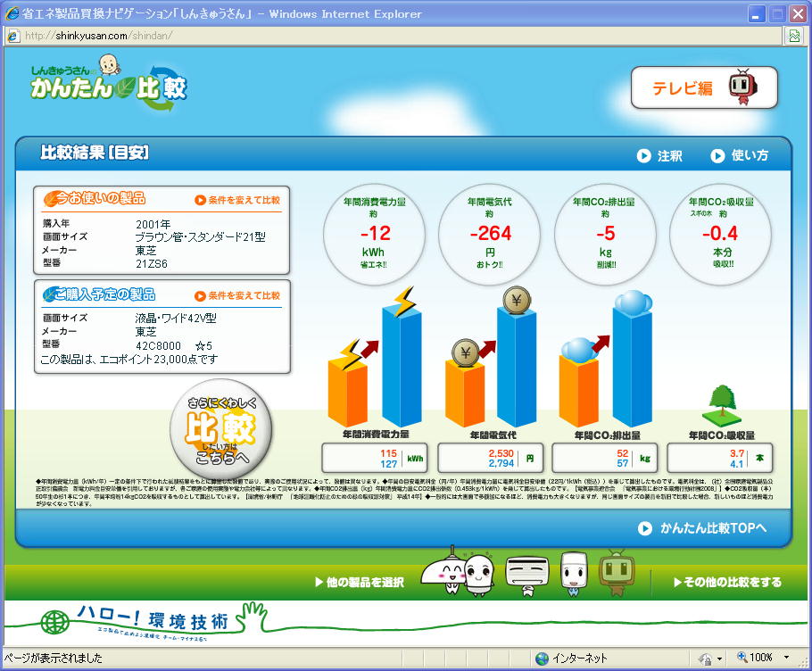Click the テレビ編 TV mascot button

(704, 87)
